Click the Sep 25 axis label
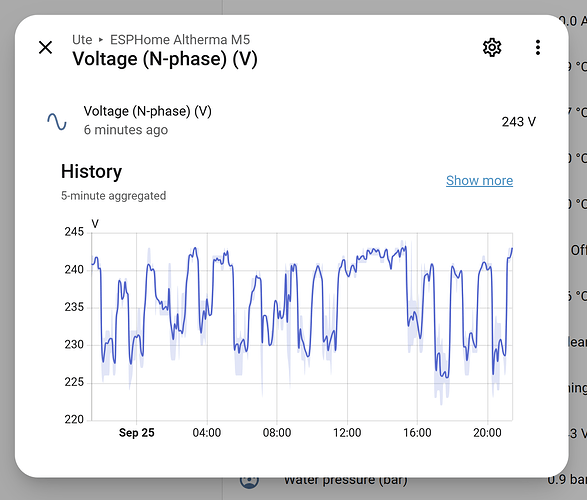 click(136, 433)
